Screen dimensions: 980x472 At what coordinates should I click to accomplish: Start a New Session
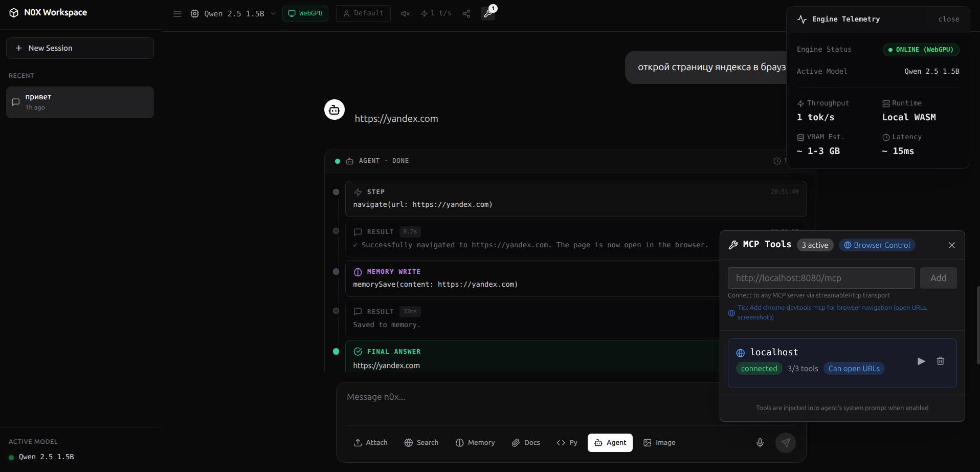[80, 48]
